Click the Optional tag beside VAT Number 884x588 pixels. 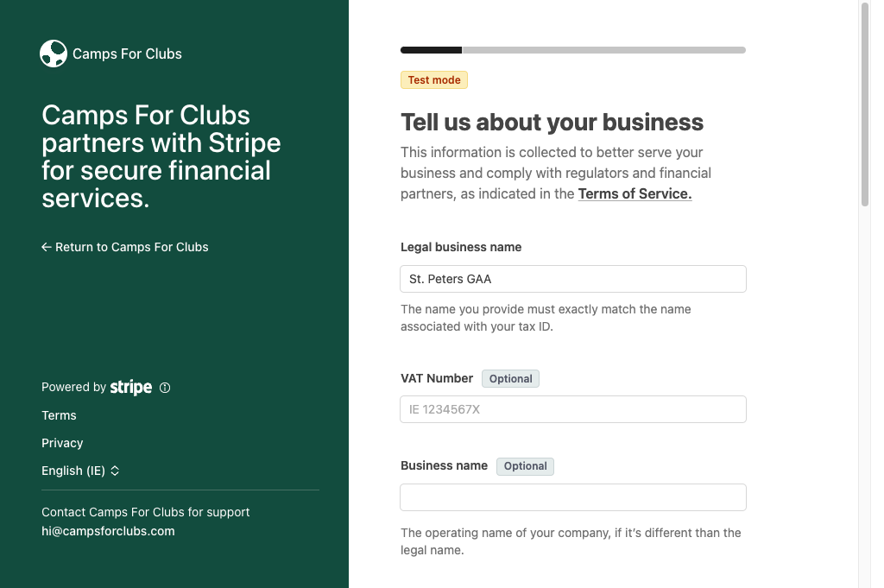point(510,379)
